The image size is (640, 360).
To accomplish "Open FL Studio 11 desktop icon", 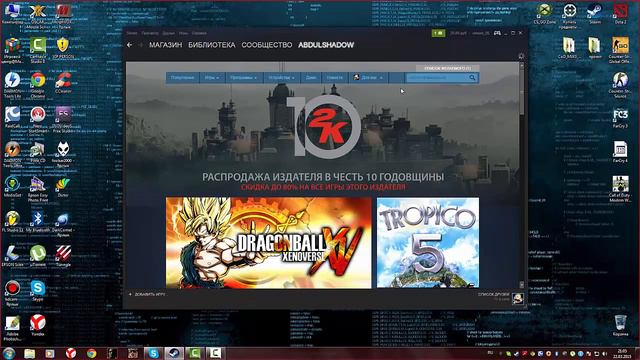I will click(x=12, y=221).
